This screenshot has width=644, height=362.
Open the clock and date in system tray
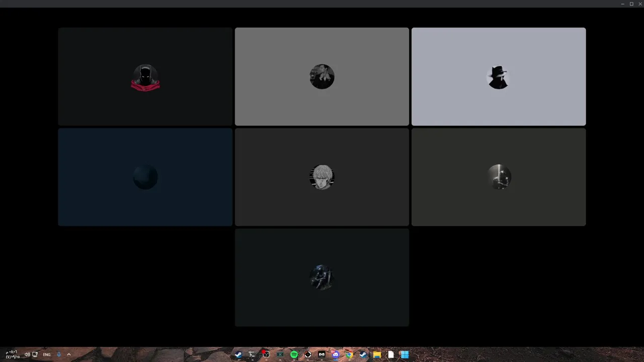pos(13,354)
